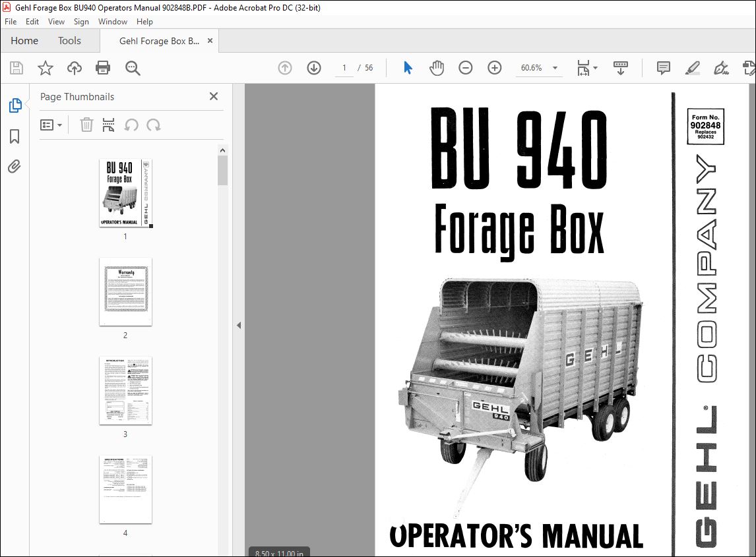Viewport: 756px width, 557px height.
Task: Click the Page Thumbnails heading text
Action: [77, 97]
